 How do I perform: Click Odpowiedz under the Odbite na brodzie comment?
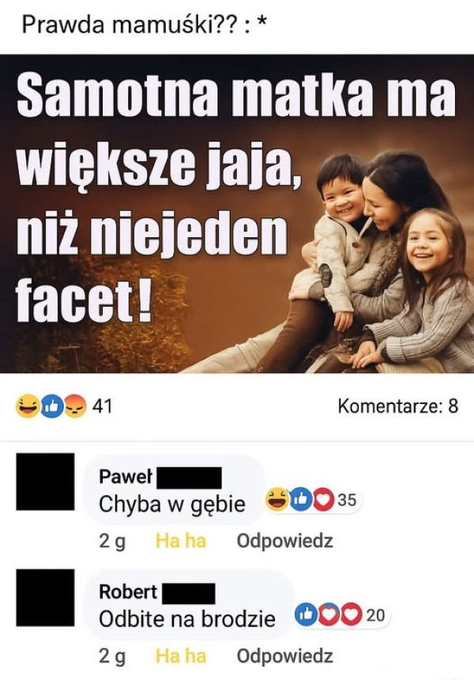click(x=285, y=656)
